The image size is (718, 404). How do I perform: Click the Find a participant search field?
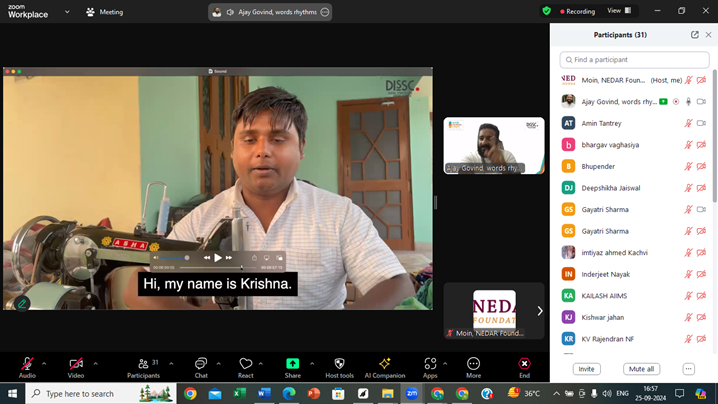[x=634, y=60]
